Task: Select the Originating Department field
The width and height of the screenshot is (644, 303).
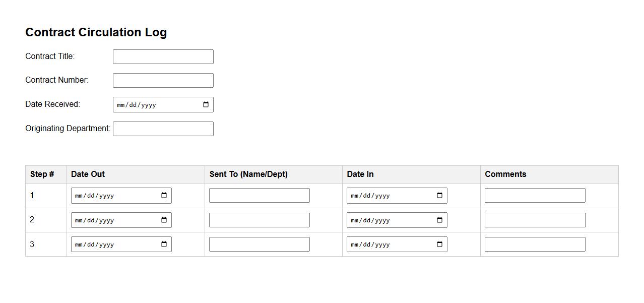Action: coord(163,129)
